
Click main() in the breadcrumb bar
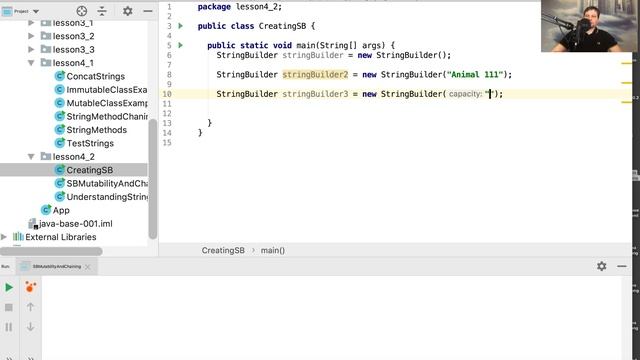pos(273,251)
